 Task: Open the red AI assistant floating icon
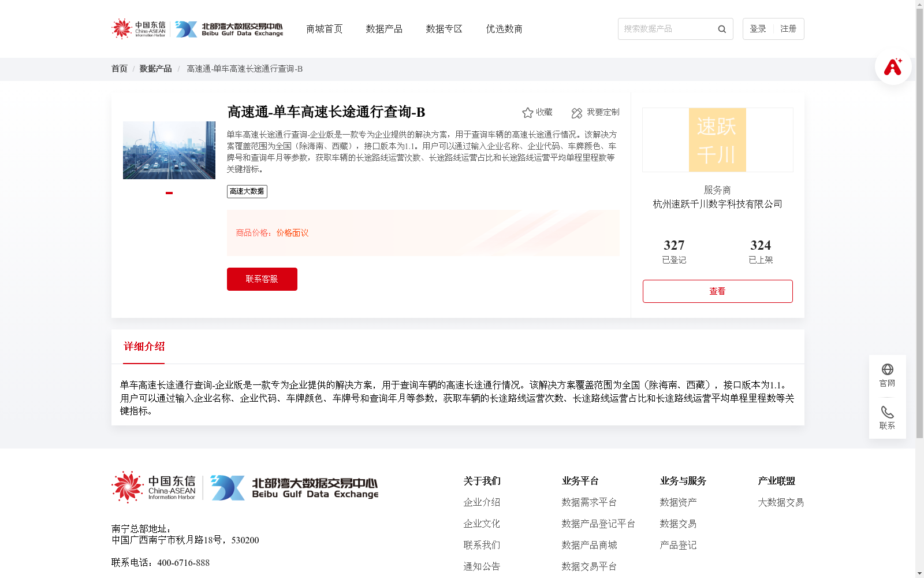pyautogui.click(x=893, y=66)
